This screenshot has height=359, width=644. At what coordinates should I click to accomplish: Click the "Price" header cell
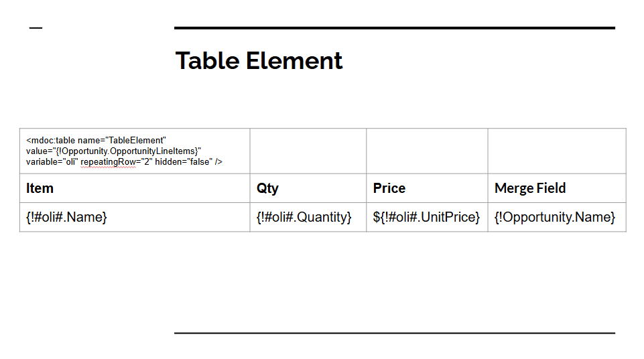tap(389, 188)
